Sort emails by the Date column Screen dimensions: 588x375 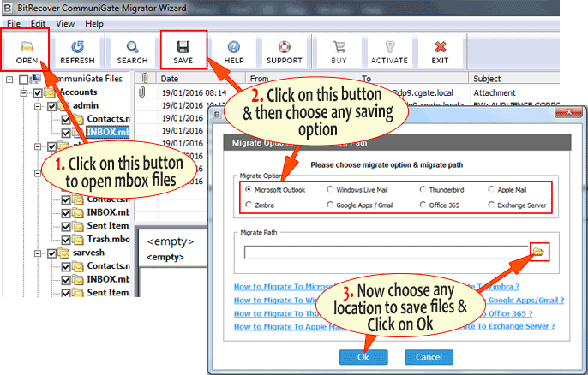[x=201, y=78]
